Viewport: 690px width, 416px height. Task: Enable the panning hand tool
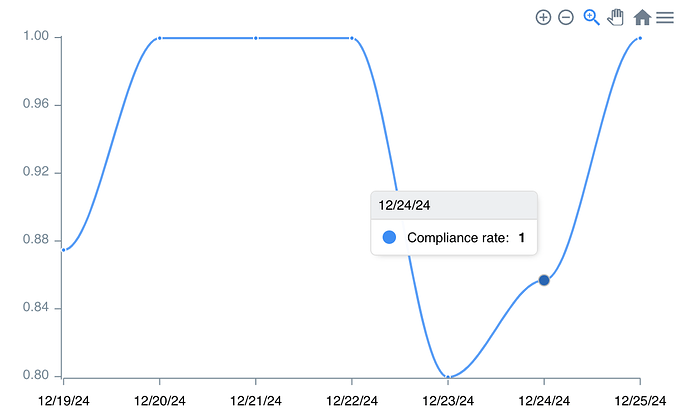coord(616,17)
